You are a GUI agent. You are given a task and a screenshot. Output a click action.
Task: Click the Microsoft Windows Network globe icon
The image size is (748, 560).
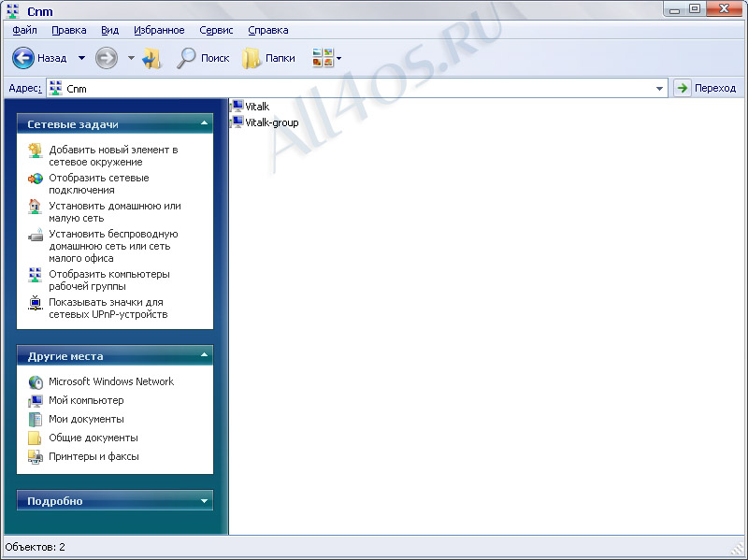pos(36,382)
